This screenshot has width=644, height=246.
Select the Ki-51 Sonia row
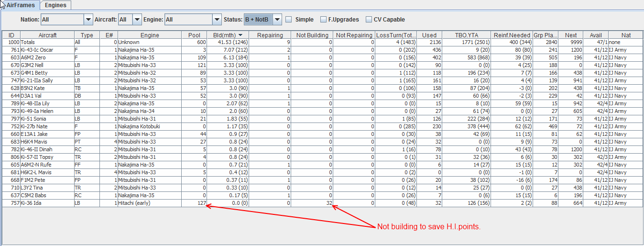[323, 119]
